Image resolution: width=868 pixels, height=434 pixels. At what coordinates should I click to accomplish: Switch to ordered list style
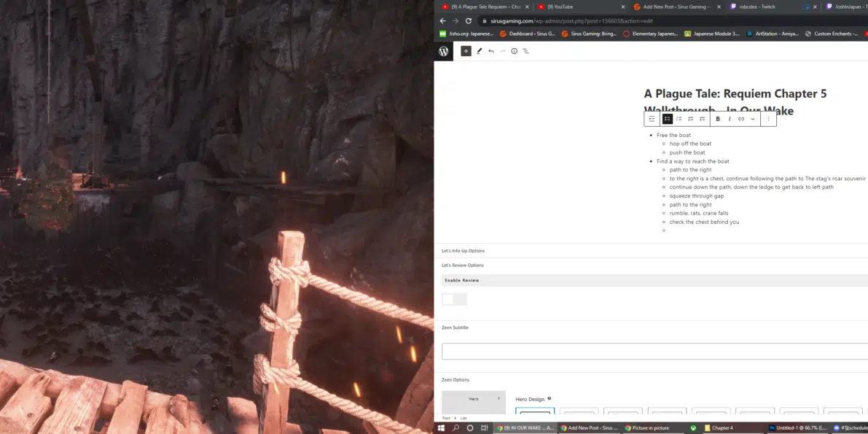click(x=679, y=119)
